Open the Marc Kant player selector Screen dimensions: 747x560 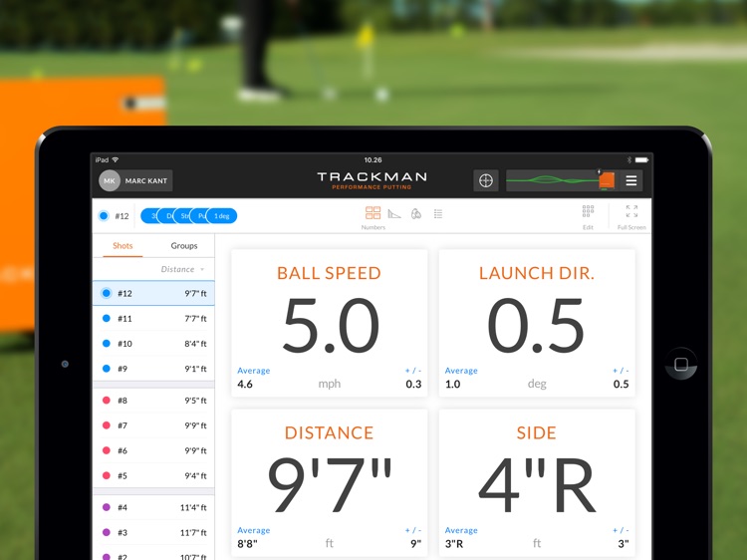[135, 180]
